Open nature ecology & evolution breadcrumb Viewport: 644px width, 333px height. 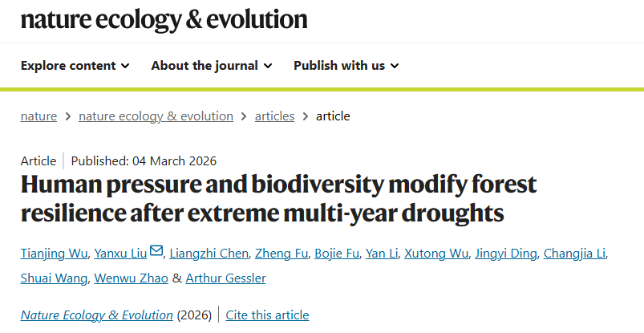pos(156,116)
